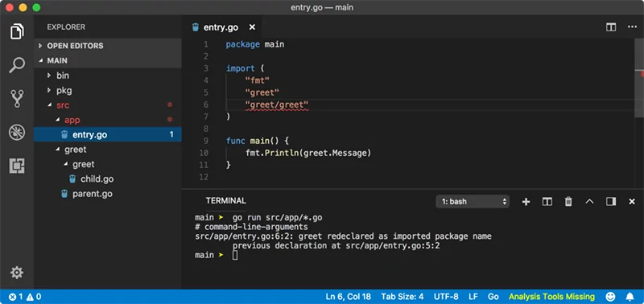This screenshot has height=304, width=644.
Task: Kill terminal using the trash icon
Action: click(x=568, y=201)
